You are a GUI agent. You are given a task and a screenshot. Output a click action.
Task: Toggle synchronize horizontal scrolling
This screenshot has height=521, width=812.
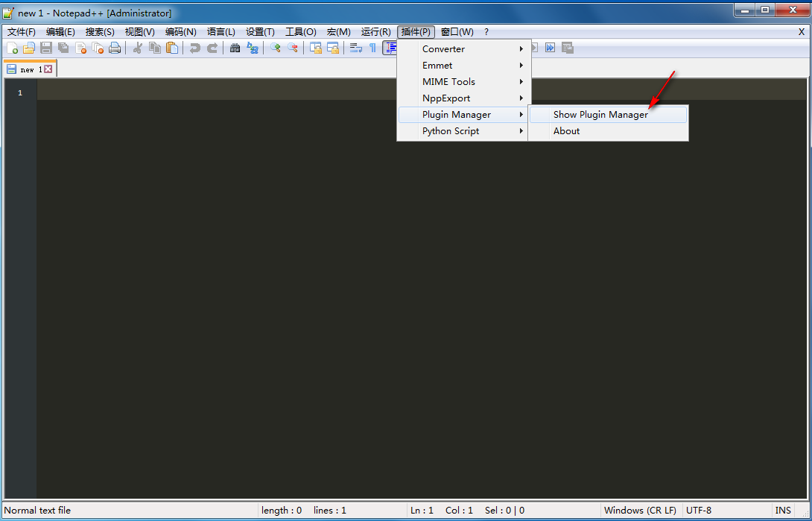[332, 48]
